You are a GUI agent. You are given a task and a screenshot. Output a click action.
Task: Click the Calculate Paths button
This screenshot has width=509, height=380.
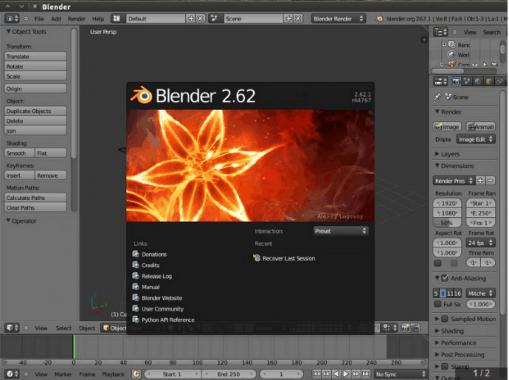click(x=35, y=198)
